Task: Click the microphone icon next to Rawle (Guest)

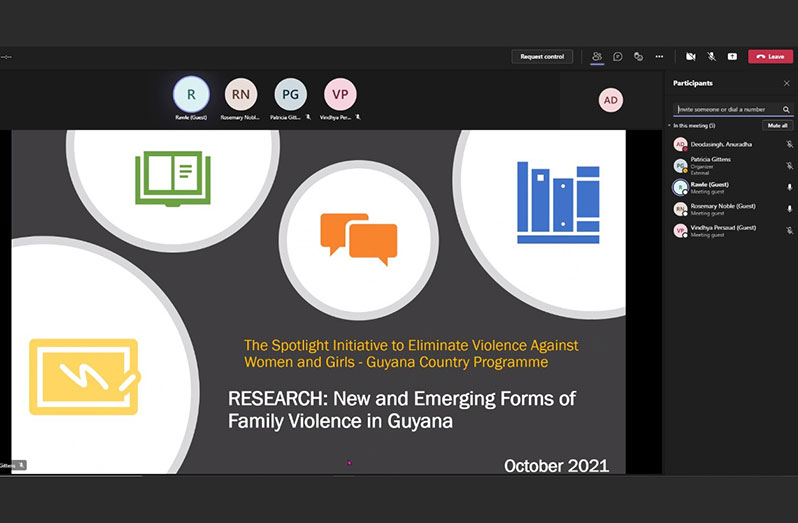Action: [789, 187]
